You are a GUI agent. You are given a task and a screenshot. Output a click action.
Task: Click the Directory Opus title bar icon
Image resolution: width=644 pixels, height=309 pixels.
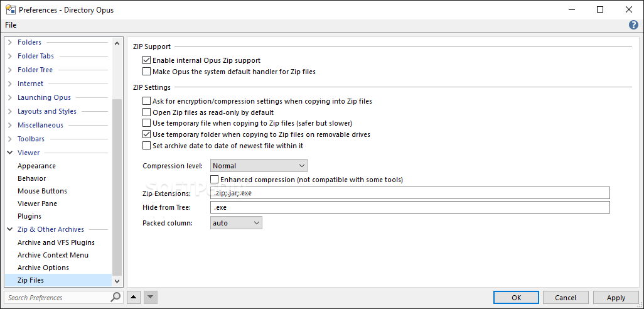tap(10, 10)
